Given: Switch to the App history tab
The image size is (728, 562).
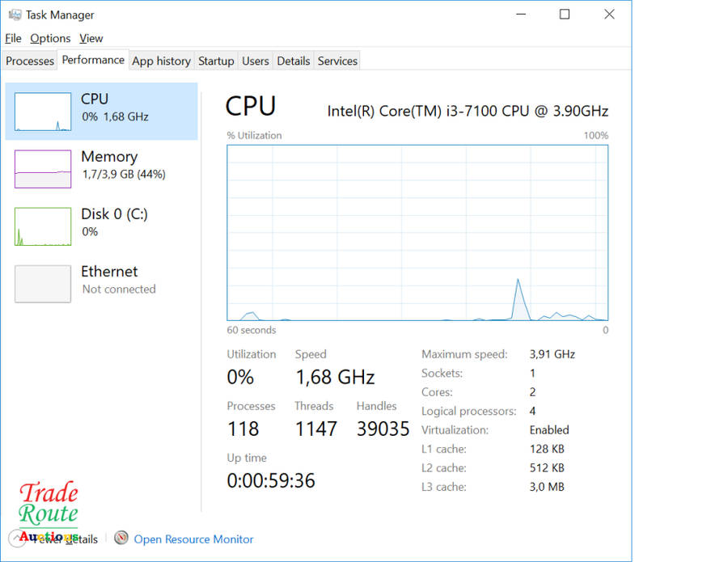Looking at the screenshot, I should pos(161,61).
